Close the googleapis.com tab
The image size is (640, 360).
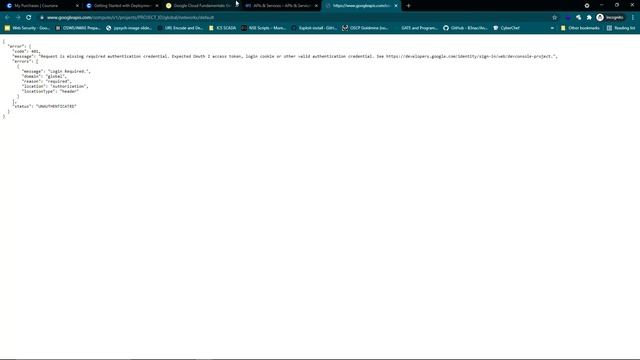[x=396, y=6]
